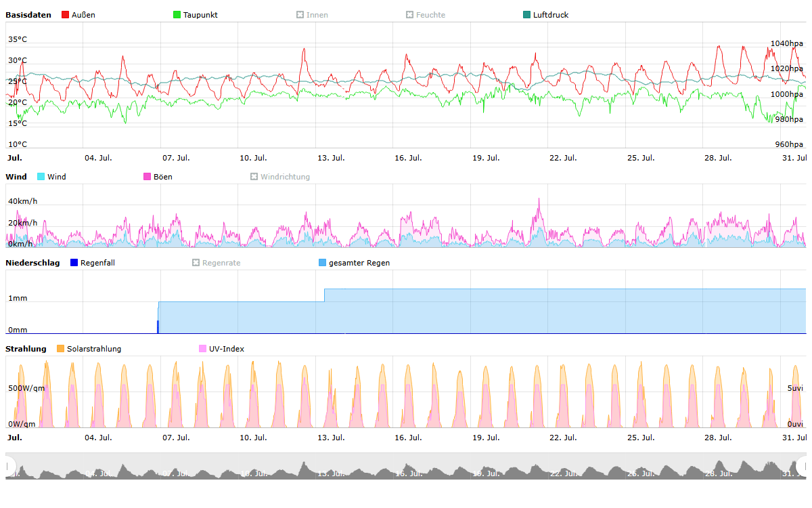Click the orange Solarstrahlung legend icon

coord(60,349)
